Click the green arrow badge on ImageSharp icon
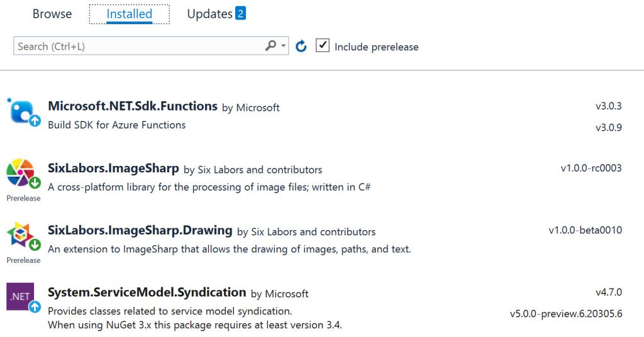The width and height of the screenshot is (644, 337). click(x=35, y=183)
